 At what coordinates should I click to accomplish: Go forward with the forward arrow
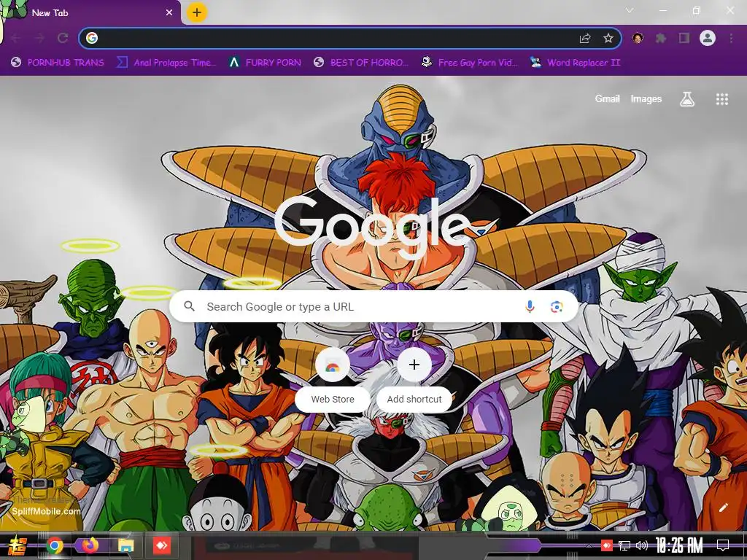[x=39, y=38]
